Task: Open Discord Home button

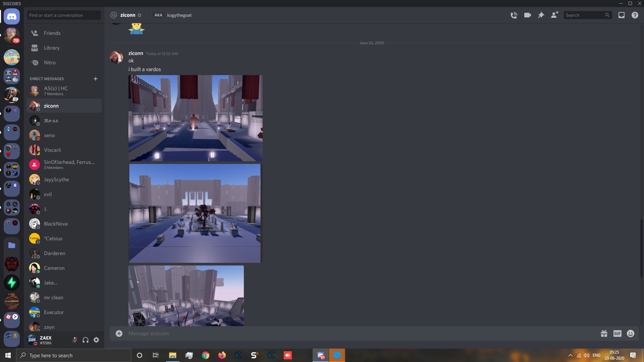Action: point(12,17)
